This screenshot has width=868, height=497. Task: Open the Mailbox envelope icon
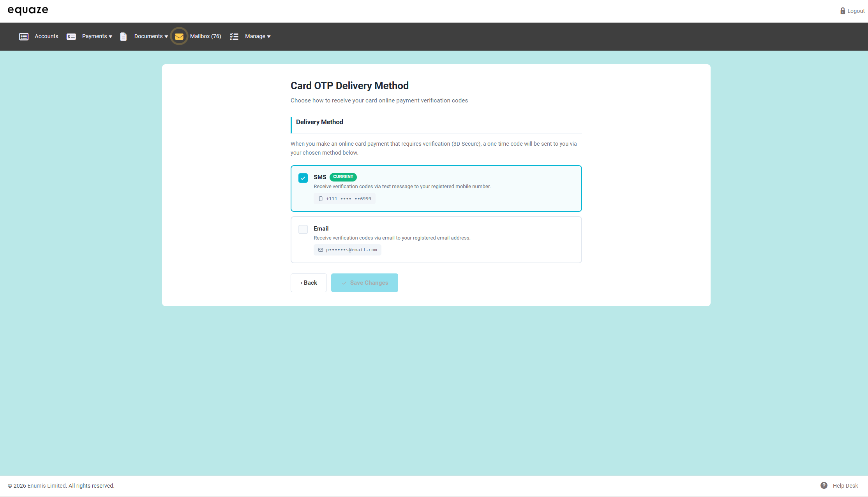(x=179, y=37)
